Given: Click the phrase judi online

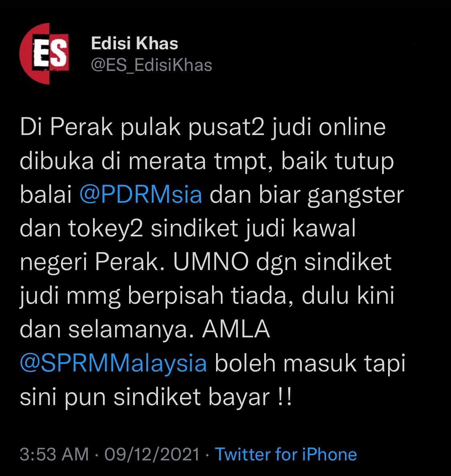Looking at the screenshot, I should coord(328,127).
